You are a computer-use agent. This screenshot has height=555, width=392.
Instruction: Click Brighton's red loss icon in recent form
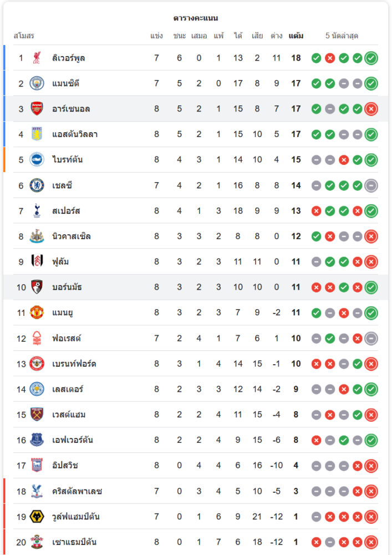click(x=344, y=160)
